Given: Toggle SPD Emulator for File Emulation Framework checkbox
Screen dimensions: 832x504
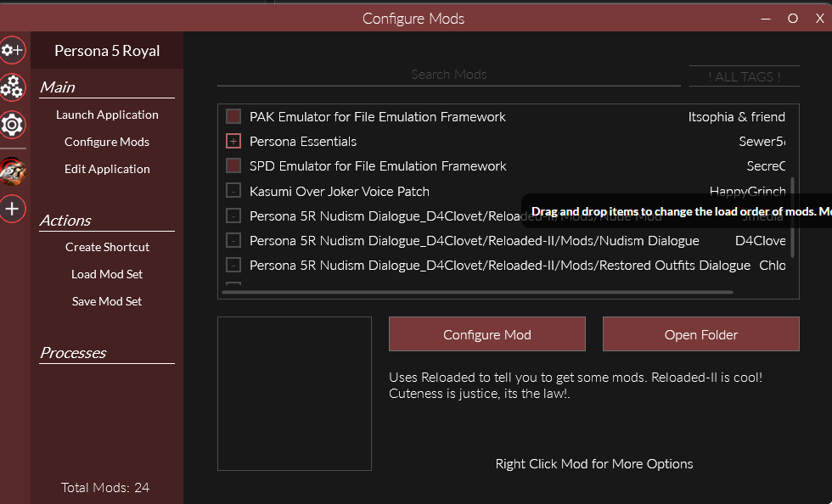Looking at the screenshot, I should pos(233,165).
